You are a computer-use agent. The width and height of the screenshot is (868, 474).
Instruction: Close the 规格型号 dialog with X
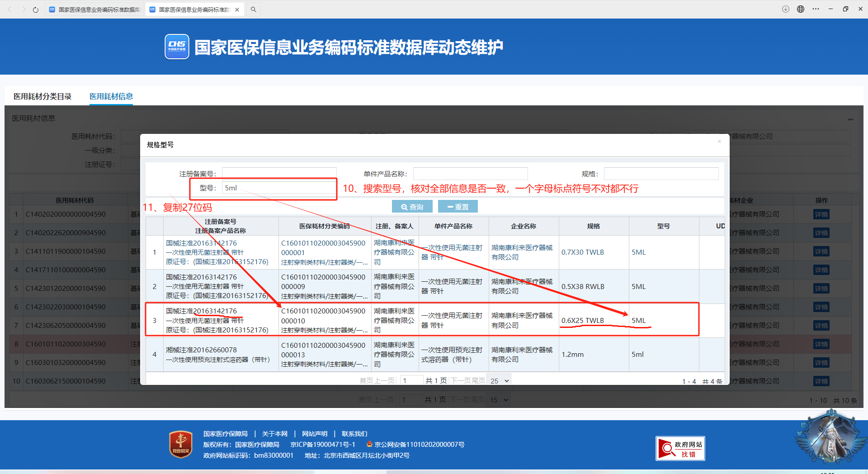tap(719, 142)
